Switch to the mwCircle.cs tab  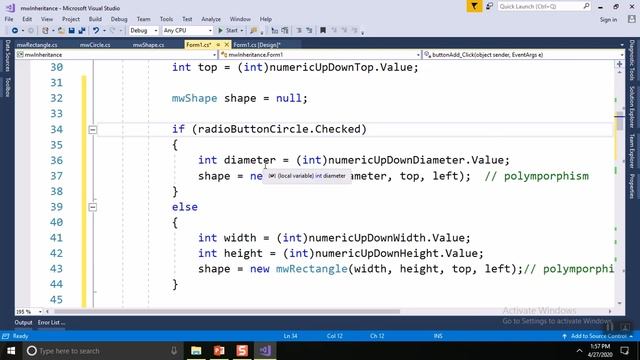tap(95, 45)
